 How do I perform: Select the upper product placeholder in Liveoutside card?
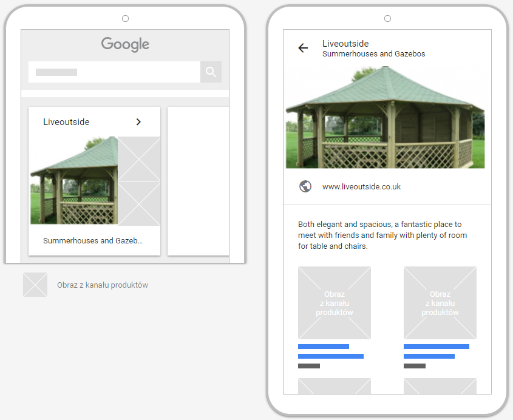pos(139,159)
